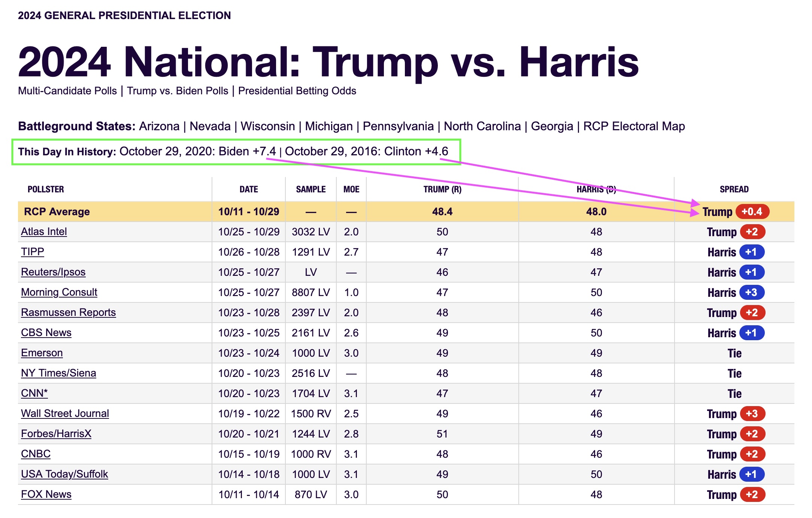This screenshot has width=812, height=518.
Task: Click RCP Average Harris value 48.0
Action: click(x=596, y=212)
